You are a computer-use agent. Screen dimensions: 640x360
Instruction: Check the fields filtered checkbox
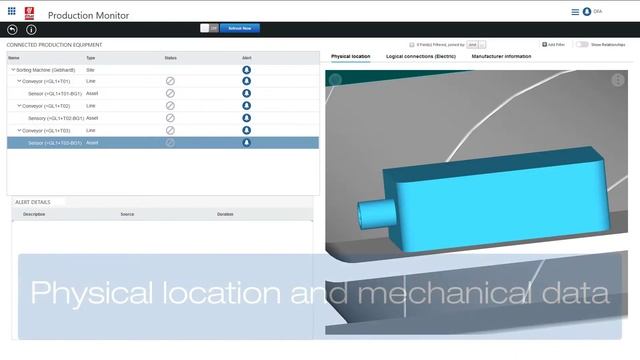[x=411, y=44]
